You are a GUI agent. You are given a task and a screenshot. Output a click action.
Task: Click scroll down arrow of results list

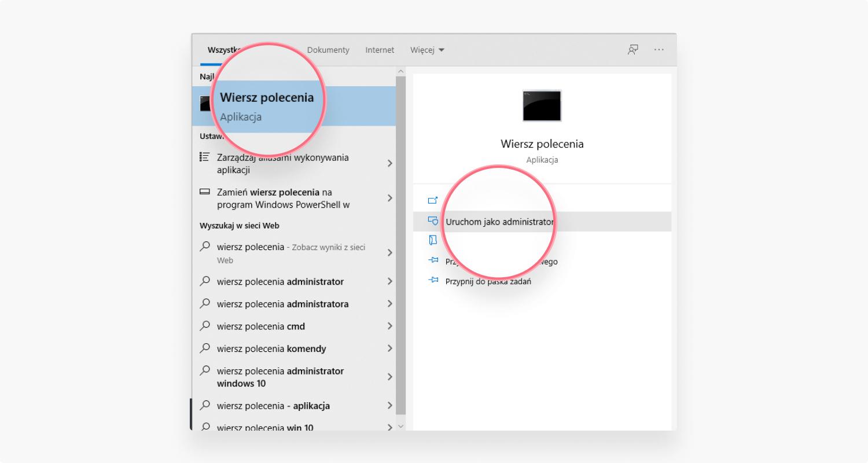click(x=400, y=426)
